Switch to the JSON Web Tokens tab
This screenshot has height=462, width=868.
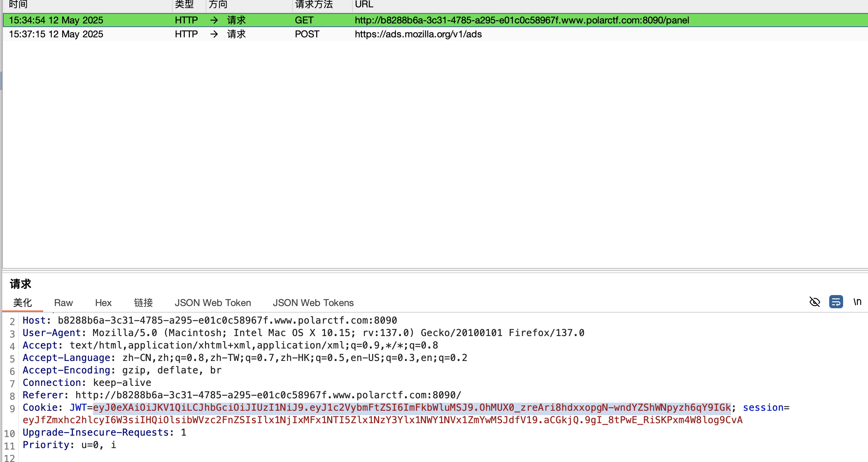313,303
